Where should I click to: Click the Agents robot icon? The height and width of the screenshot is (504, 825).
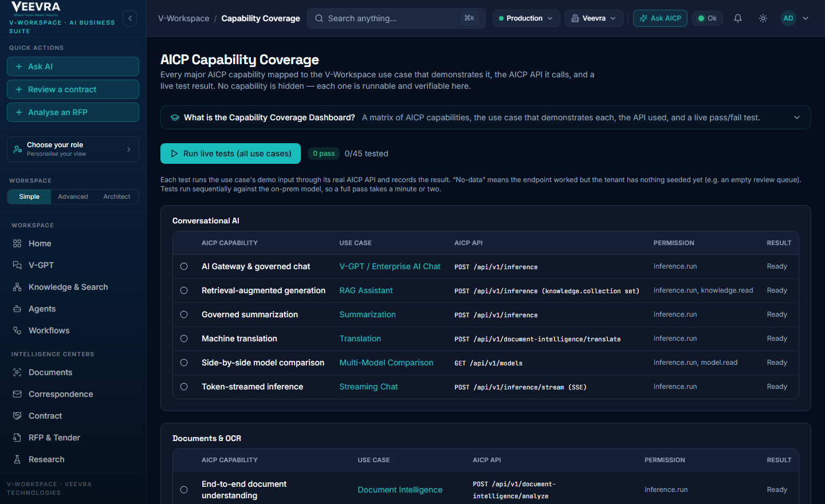point(17,309)
